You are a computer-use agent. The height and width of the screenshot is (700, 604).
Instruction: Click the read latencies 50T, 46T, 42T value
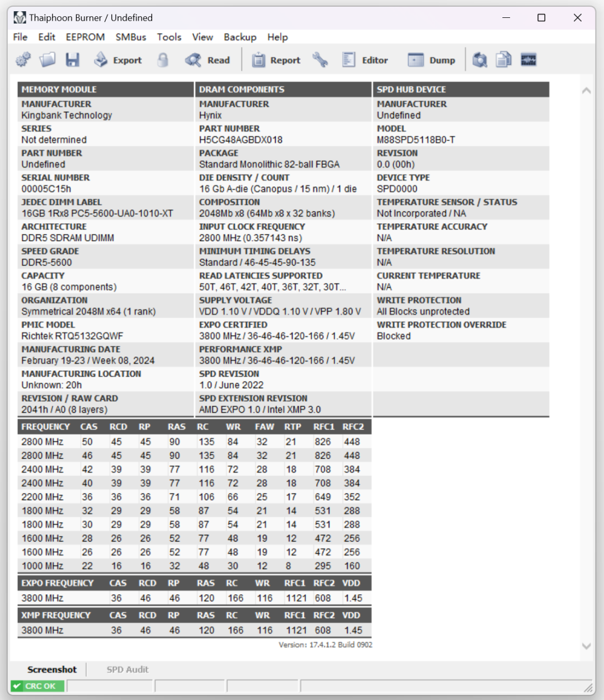point(272,287)
